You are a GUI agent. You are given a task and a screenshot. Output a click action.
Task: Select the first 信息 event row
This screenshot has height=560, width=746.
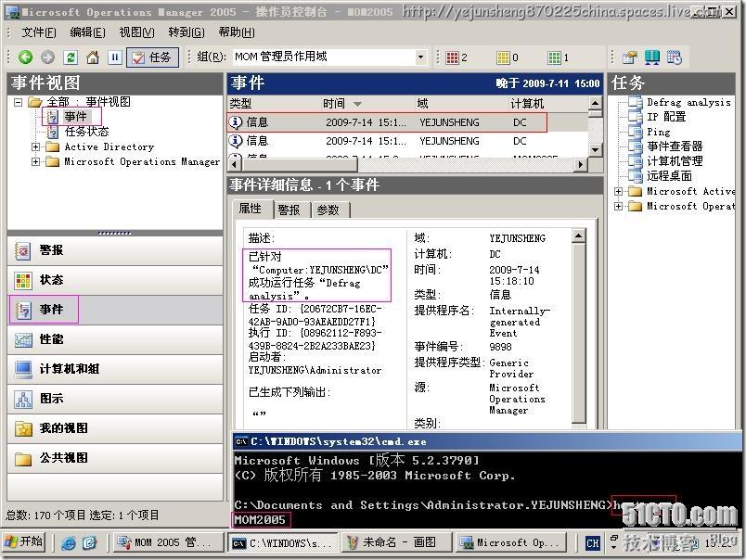407,122
